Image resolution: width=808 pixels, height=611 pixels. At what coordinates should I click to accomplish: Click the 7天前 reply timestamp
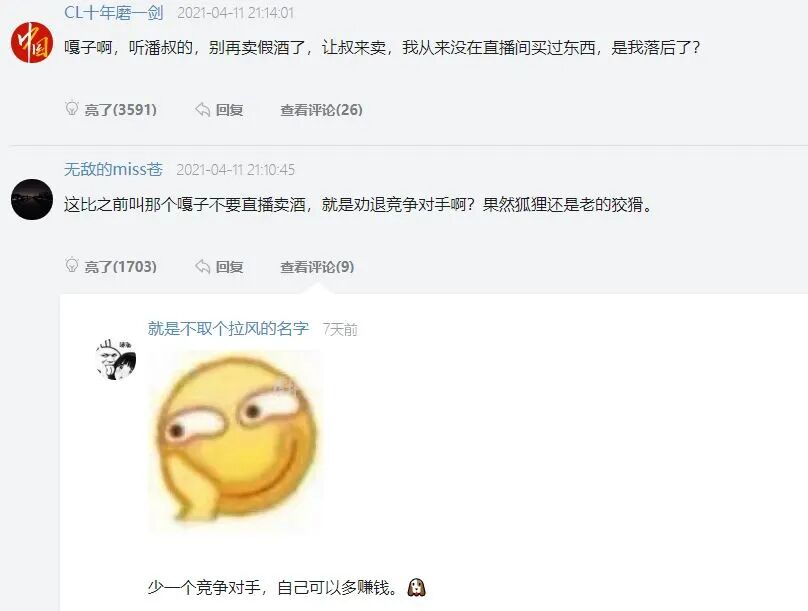pyautogui.click(x=340, y=330)
